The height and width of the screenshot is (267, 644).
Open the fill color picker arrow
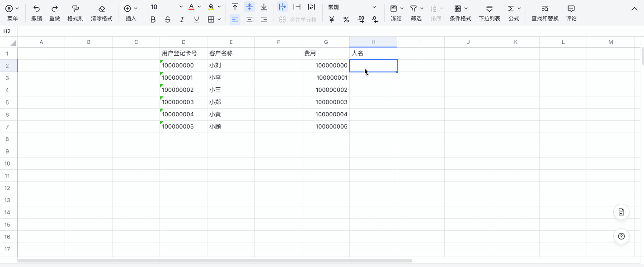point(219,7)
